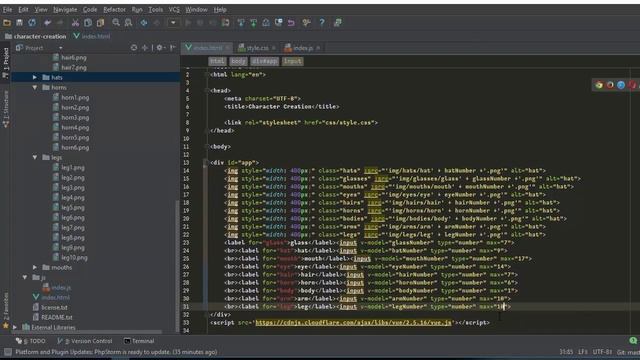Open the Terminal tool window

[139, 341]
